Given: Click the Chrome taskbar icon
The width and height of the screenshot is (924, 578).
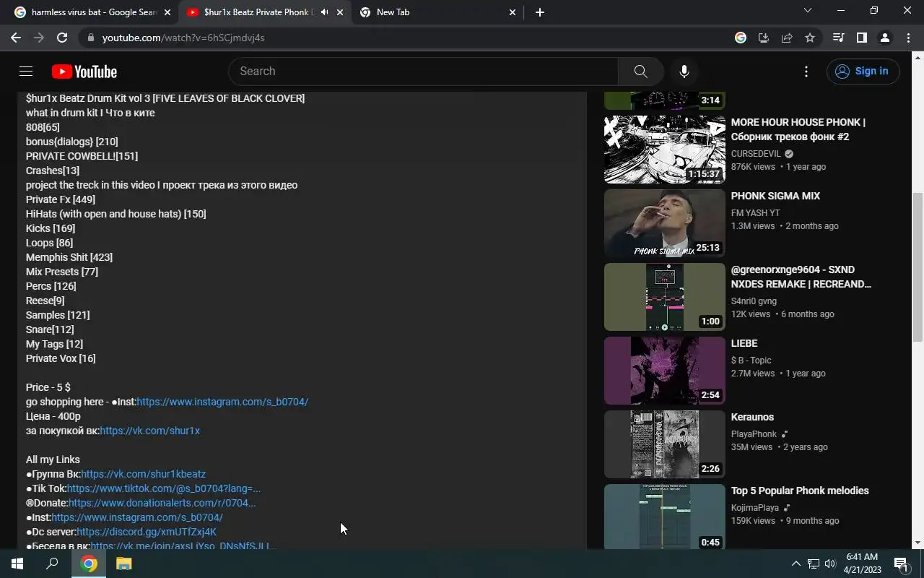Looking at the screenshot, I should (x=89, y=564).
